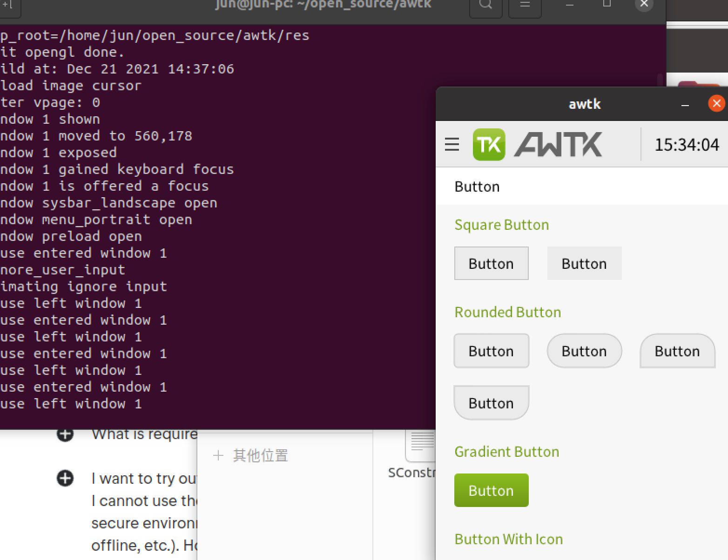
Task: Click the clock showing 15:34:04
Action: click(x=686, y=145)
